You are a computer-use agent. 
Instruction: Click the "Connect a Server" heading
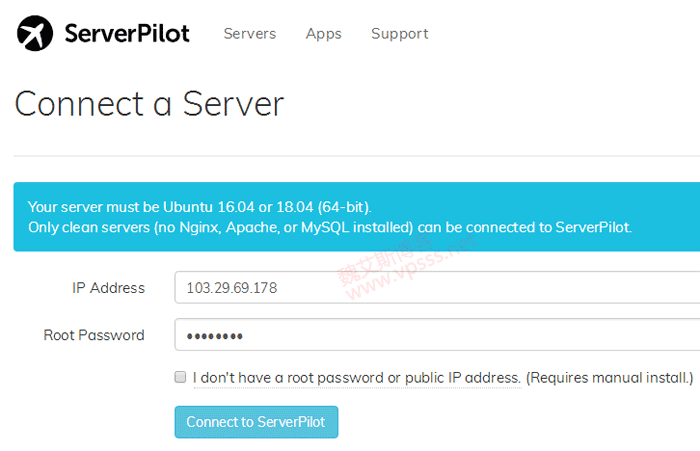[149, 104]
